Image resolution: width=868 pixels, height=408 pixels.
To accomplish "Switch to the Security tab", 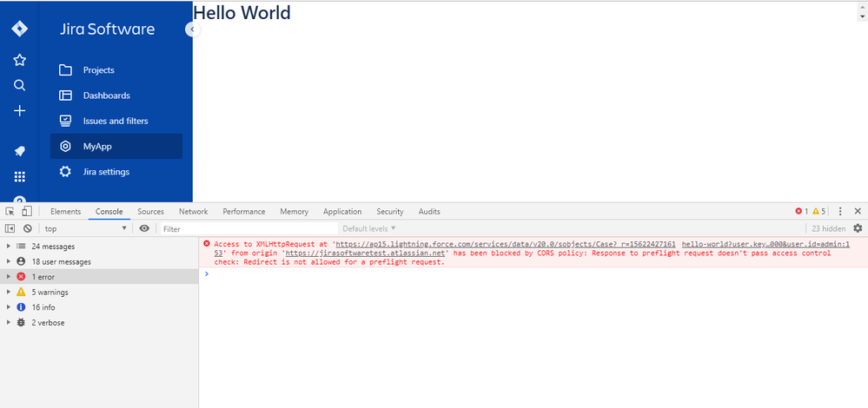I will 390,212.
